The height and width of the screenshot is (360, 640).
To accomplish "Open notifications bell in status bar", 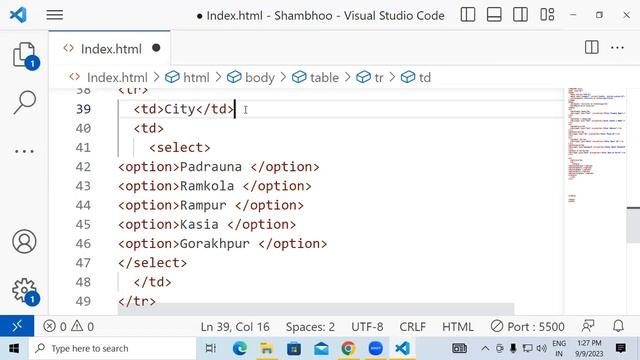I will [618, 326].
